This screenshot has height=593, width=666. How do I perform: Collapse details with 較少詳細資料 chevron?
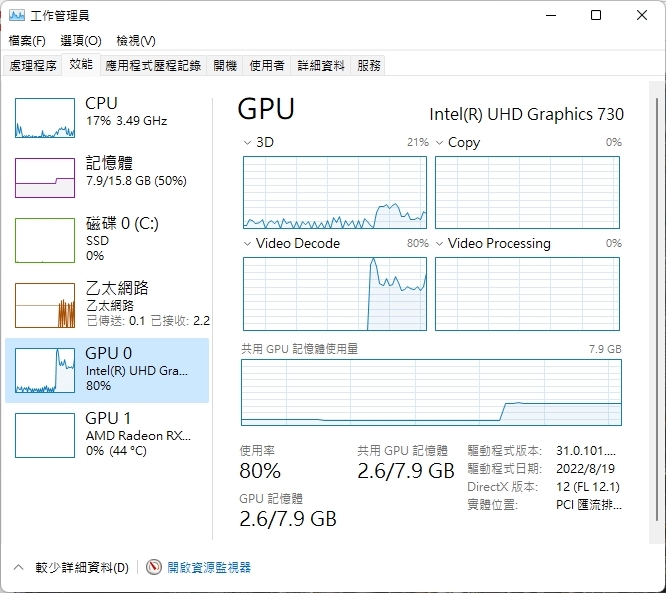pyautogui.click(x=19, y=567)
